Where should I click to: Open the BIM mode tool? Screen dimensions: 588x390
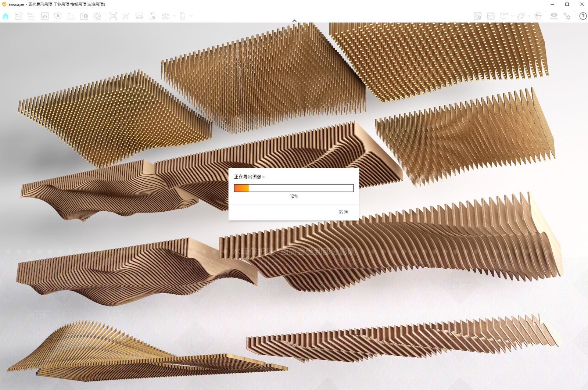point(32,16)
